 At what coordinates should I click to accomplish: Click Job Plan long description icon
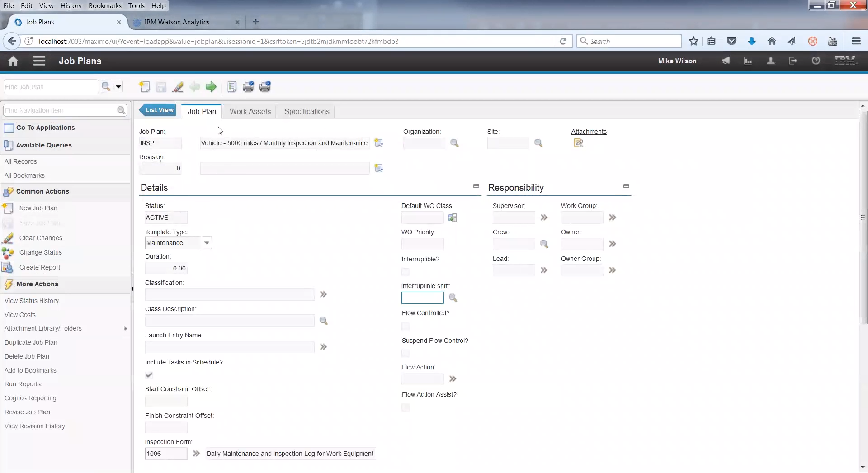click(x=379, y=143)
